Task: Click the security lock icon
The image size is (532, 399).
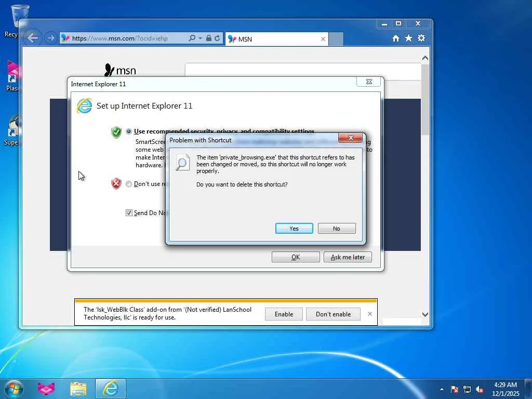Action: pyautogui.click(x=209, y=38)
